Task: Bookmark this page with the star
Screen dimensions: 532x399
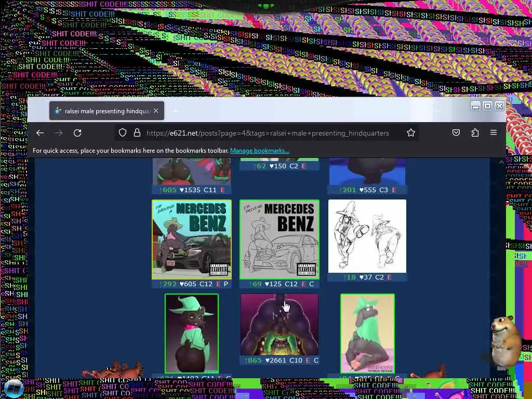Action: 411,132
